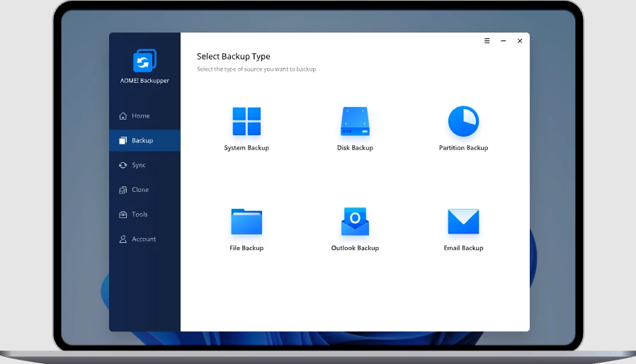Screen dimensions: 636x364
Task: Switch to the Backup tab label
Action: pos(142,141)
